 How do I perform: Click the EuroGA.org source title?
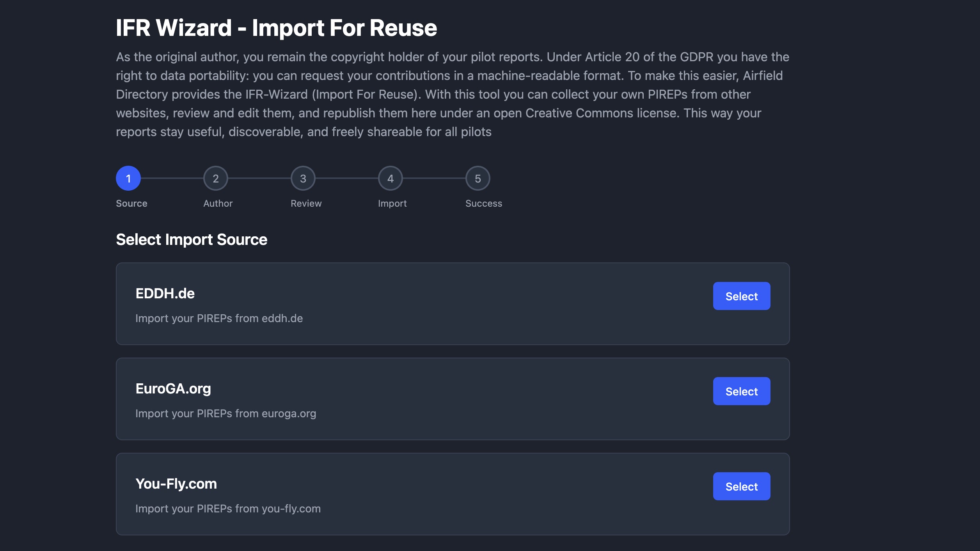[x=173, y=388]
